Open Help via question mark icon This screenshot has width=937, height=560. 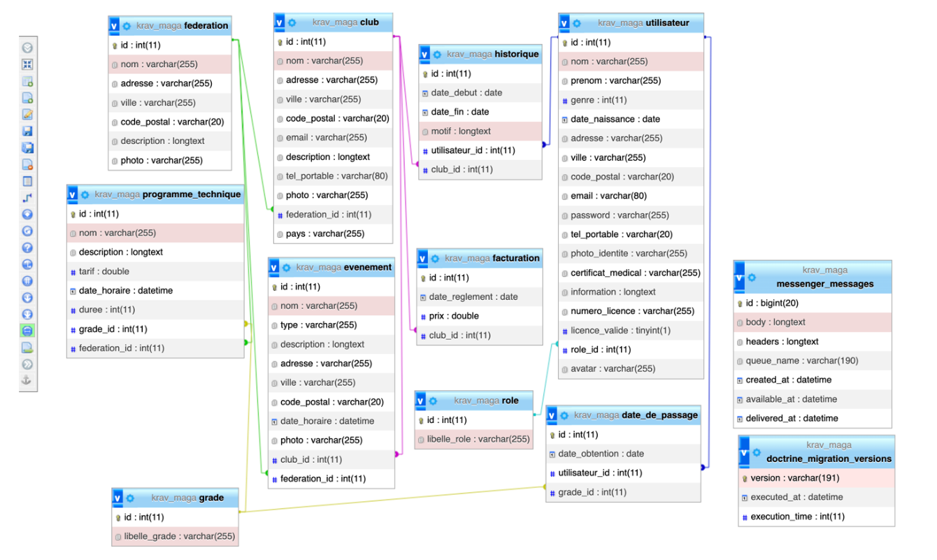coord(28,248)
